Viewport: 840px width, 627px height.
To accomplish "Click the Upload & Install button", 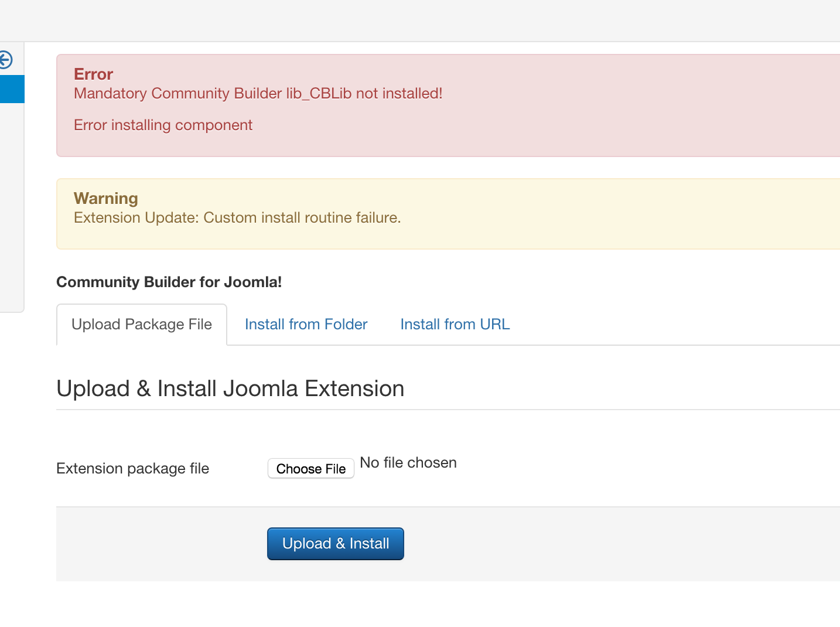I will pyautogui.click(x=336, y=544).
